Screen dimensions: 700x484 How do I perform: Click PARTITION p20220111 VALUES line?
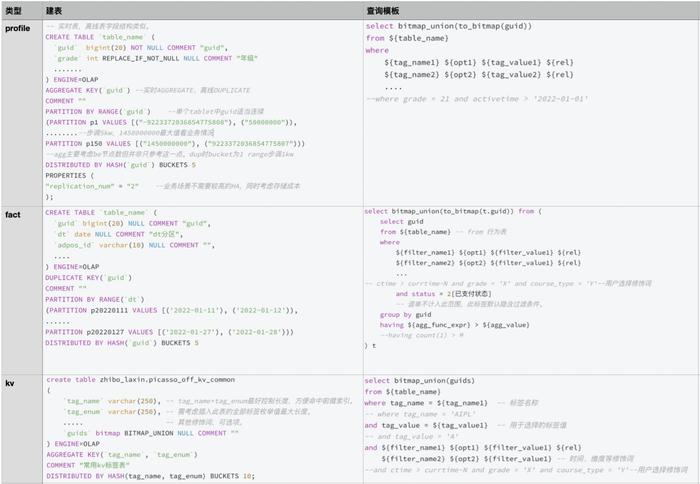(x=171, y=310)
